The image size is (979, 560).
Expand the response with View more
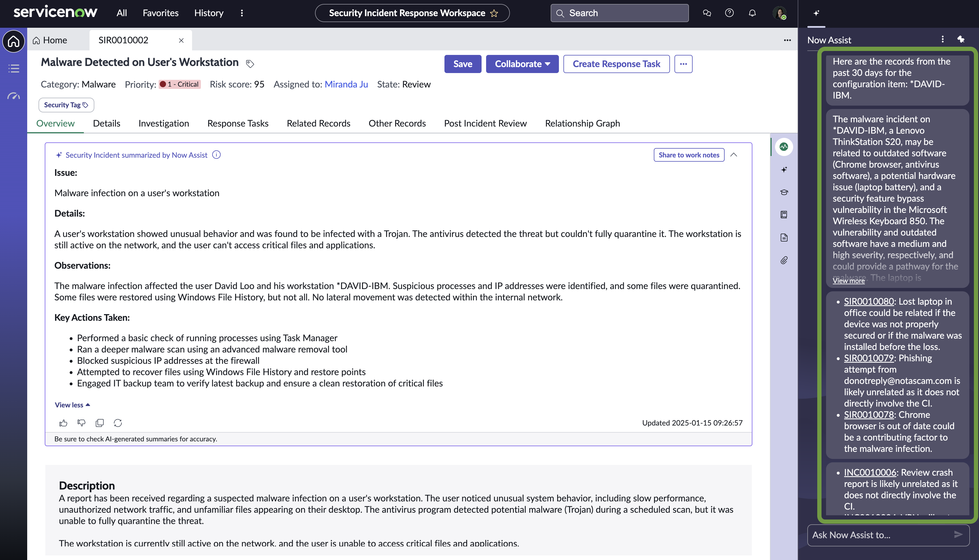(848, 281)
